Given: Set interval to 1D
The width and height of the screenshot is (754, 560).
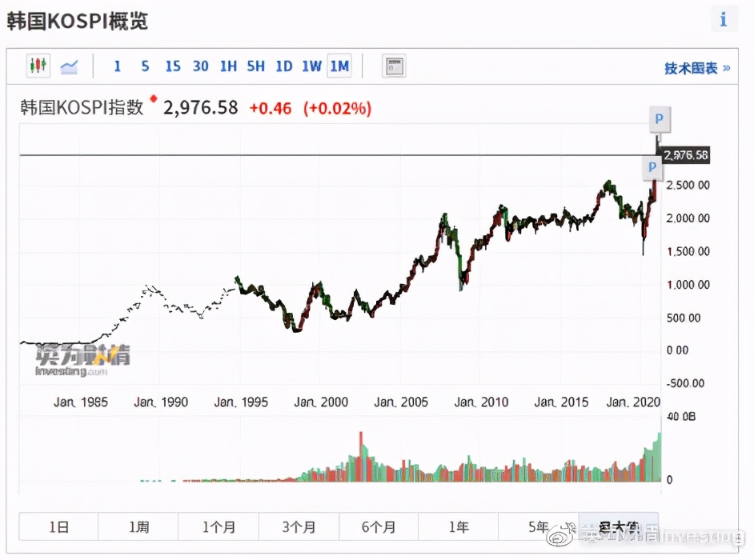Looking at the screenshot, I should [283, 66].
